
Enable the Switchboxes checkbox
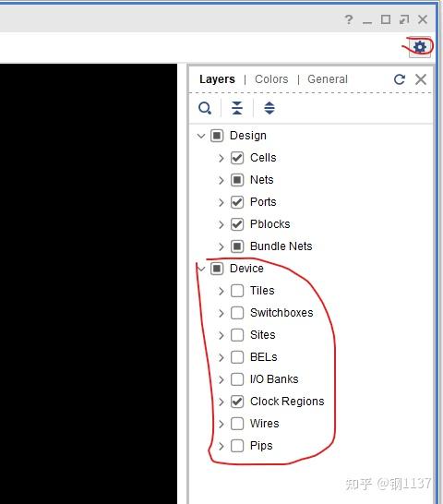pyautogui.click(x=237, y=313)
